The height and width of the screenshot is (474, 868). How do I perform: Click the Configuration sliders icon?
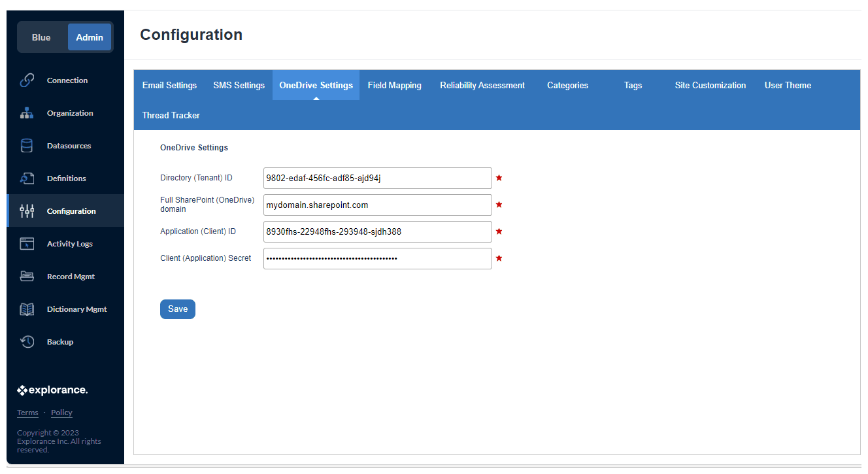click(27, 211)
